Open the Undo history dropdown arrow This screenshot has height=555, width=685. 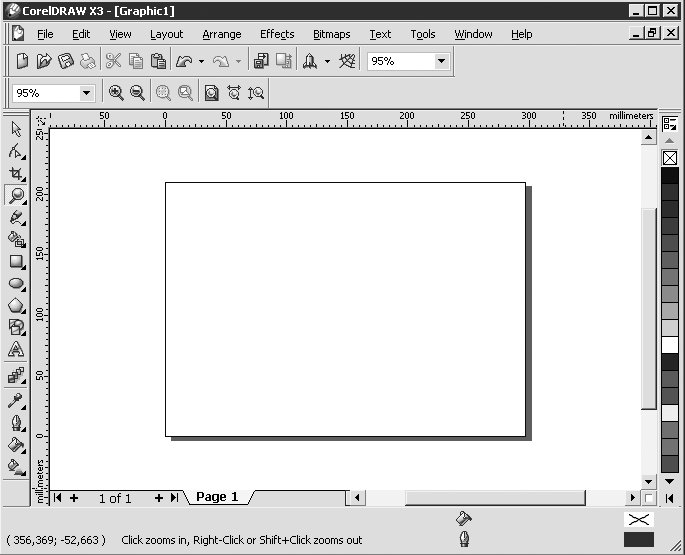point(201,61)
